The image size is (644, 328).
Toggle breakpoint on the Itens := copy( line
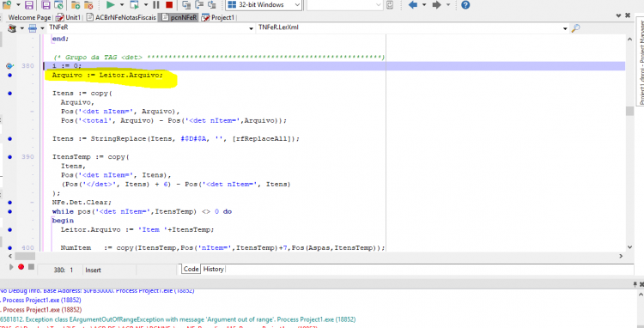pos(9,94)
